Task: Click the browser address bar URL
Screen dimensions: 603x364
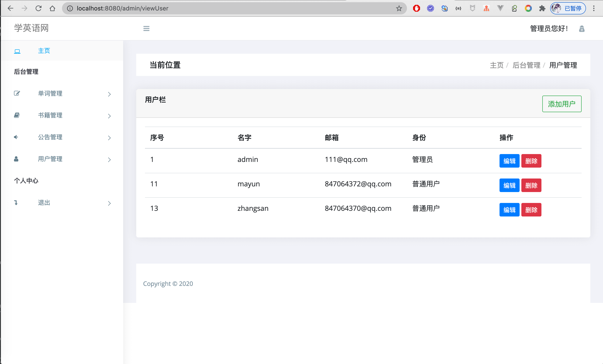Action: 122,8
